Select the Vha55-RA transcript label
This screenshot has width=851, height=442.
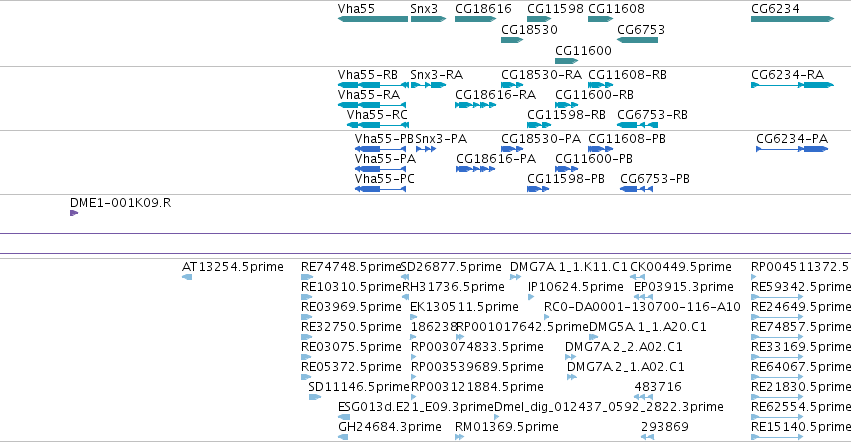(x=369, y=94)
